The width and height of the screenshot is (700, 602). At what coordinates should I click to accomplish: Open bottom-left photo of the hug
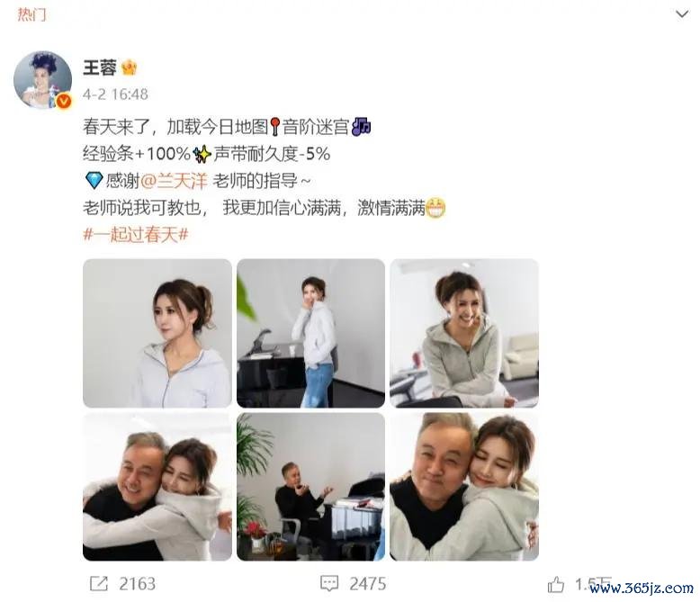(157, 487)
